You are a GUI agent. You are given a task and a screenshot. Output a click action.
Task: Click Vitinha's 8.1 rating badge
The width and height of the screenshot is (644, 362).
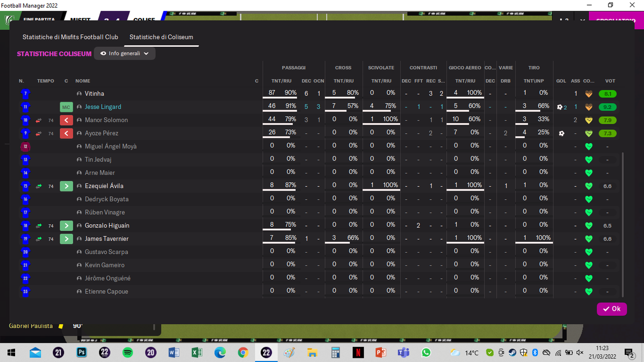608,94
